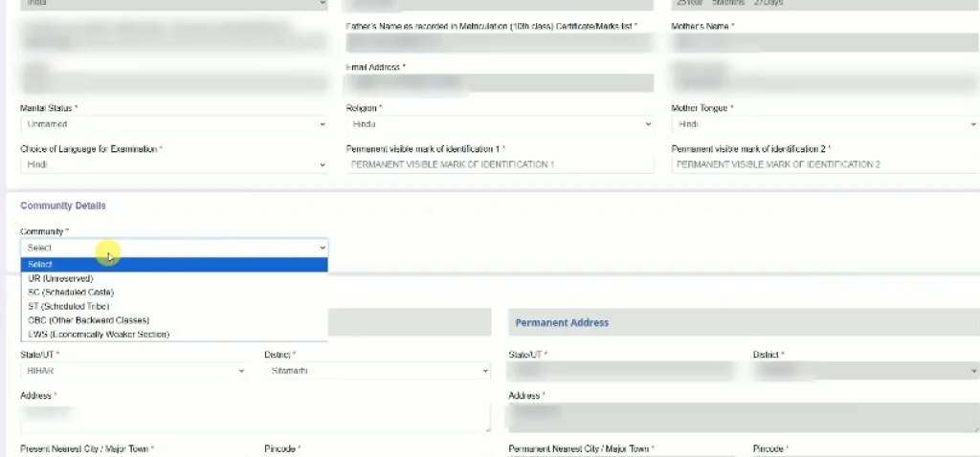Click the Permanent Address heading
The width and height of the screenshot is (980, 457).
pyautogui.click(x=561, y=323)
